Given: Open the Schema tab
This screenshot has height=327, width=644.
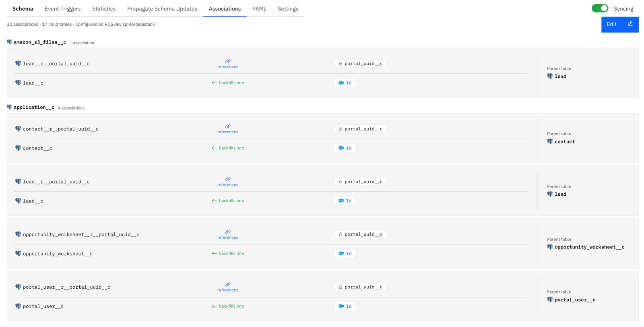Looking at the screenshot, I should (23, 9).
